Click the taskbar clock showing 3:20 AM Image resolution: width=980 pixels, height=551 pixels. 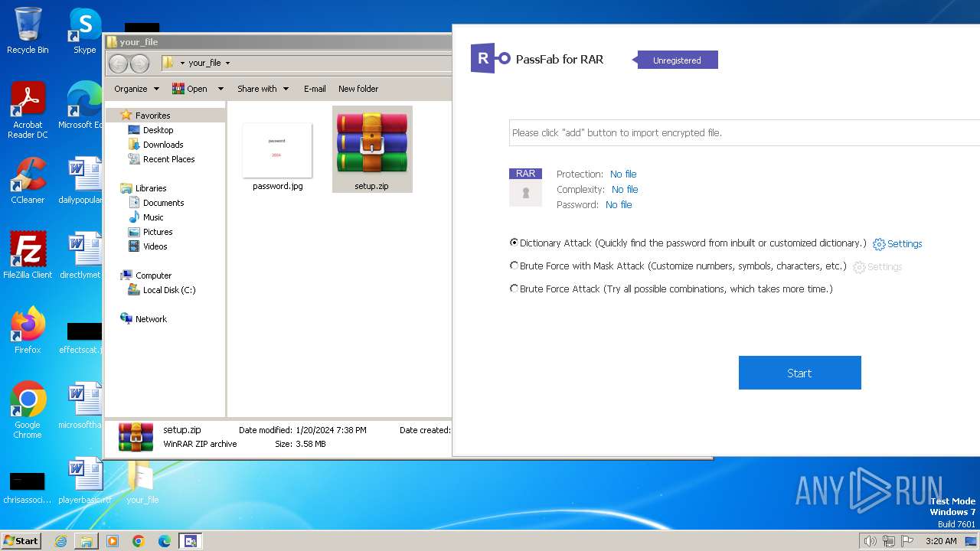click(x=941, y=541)
